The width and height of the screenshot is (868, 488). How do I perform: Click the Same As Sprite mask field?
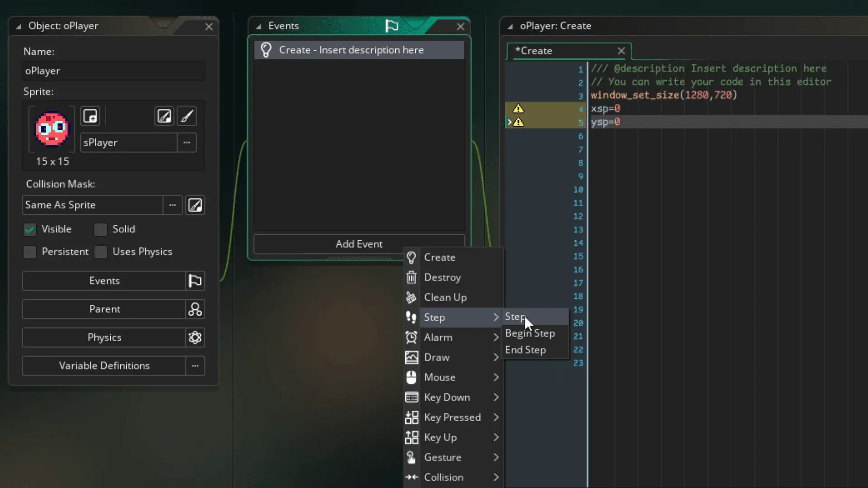tap(92, 205)
